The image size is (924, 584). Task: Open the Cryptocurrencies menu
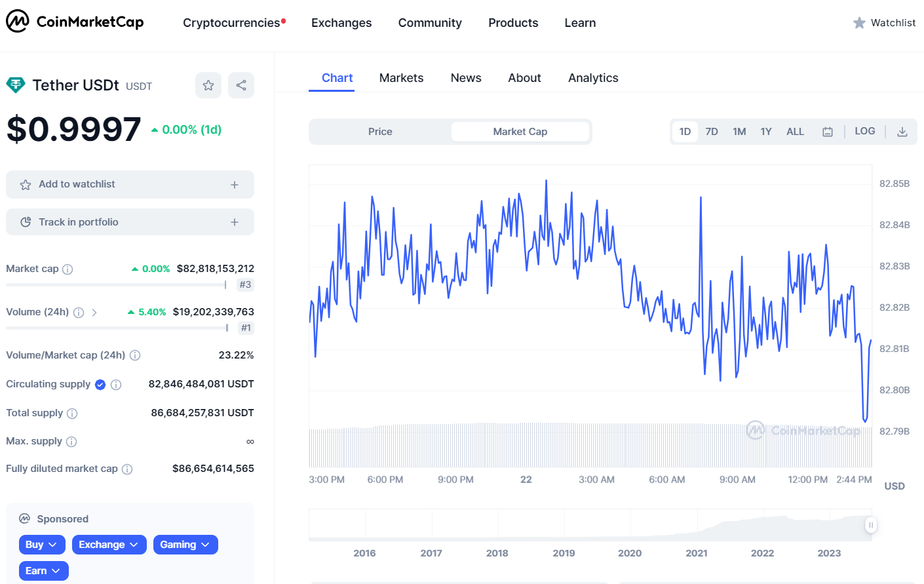[231, 23]
